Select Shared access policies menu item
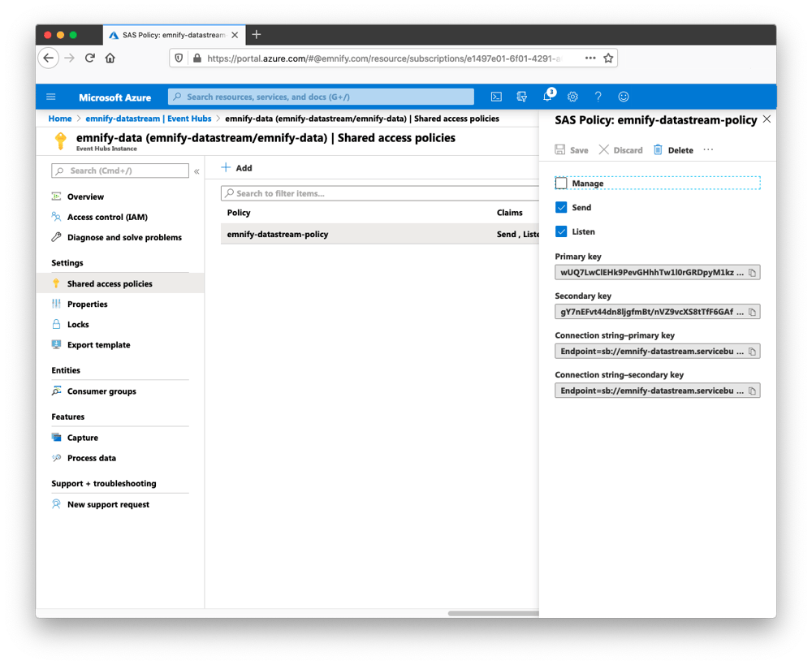The width and height of the screenshot is (812, 665). click(120, 284)
